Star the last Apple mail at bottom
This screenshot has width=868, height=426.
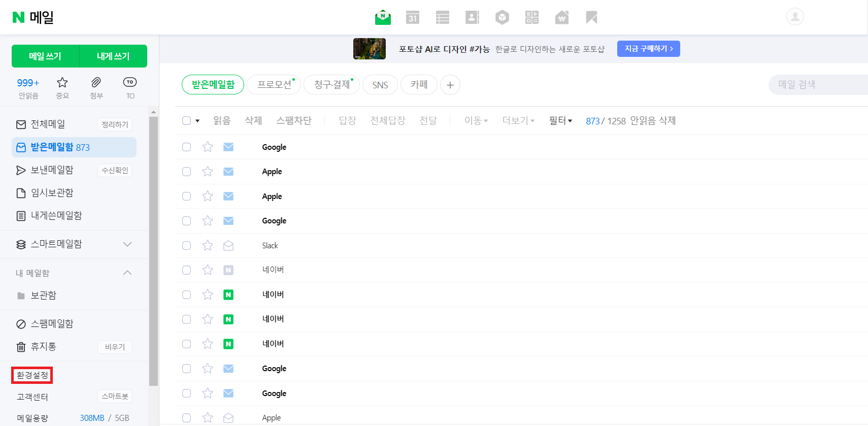(x=208, y=418)
